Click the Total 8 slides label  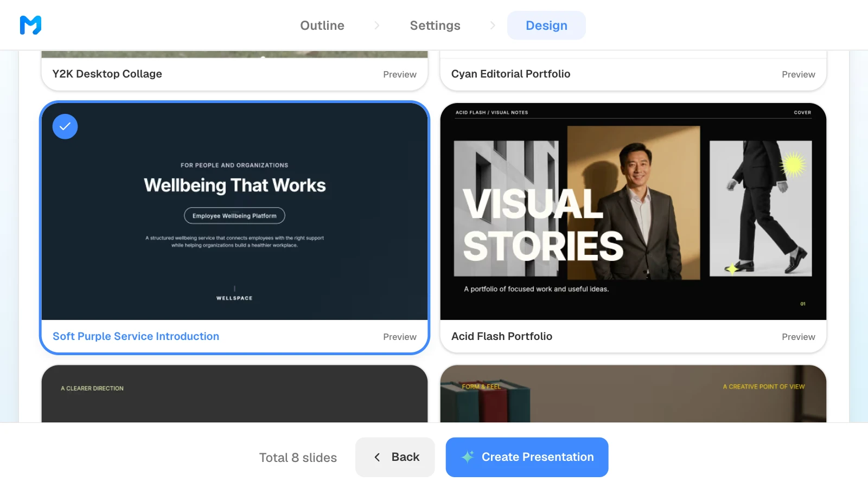(x=298, y=458)
